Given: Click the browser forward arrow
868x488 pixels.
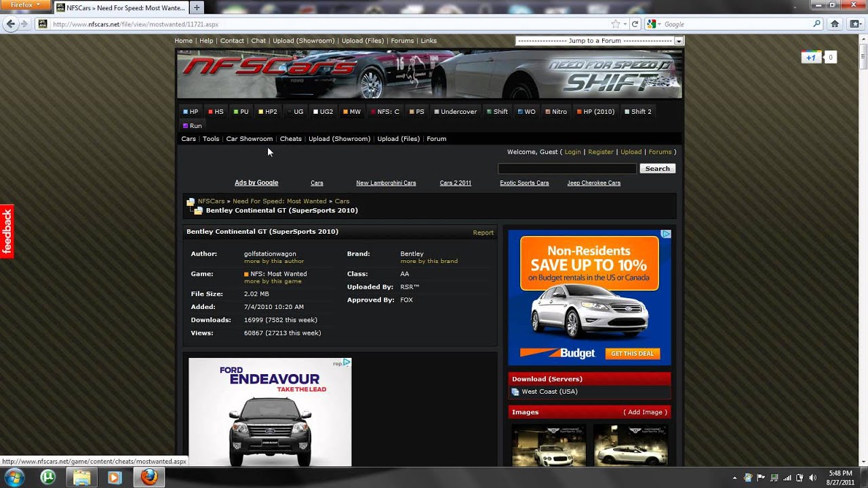Looking at the screenshot, I should point(24,24).
